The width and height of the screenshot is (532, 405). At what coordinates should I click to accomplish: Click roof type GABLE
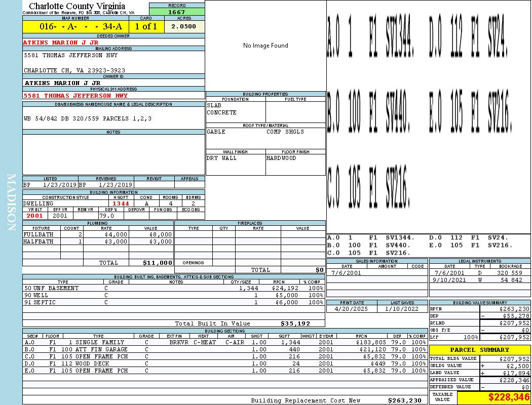[216, 132]
